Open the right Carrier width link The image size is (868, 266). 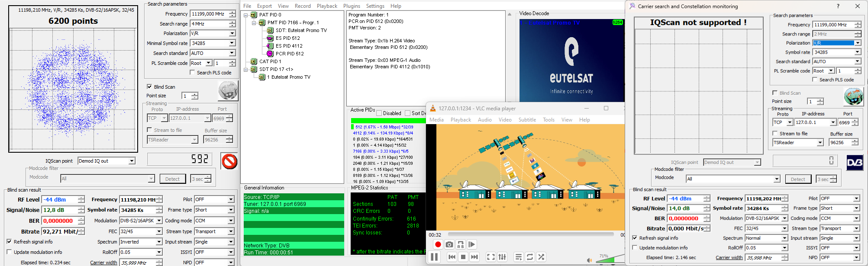[729, 257]
